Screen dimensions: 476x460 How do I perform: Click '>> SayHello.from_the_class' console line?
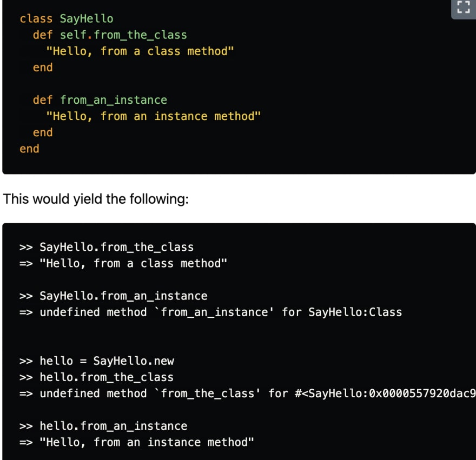coord(107,247)
